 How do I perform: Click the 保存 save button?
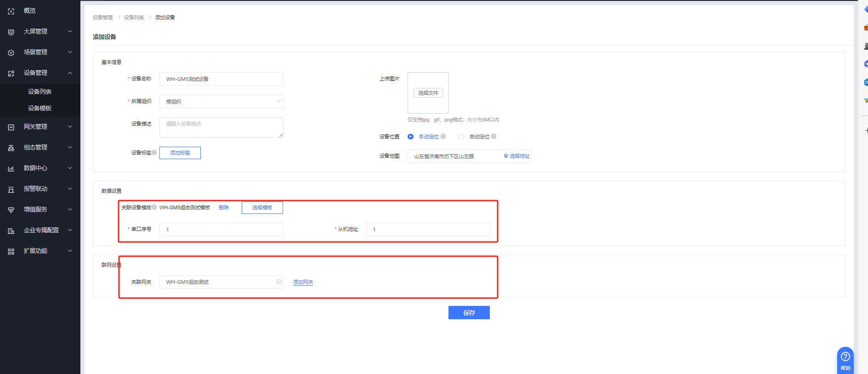[x=469, y=313]
